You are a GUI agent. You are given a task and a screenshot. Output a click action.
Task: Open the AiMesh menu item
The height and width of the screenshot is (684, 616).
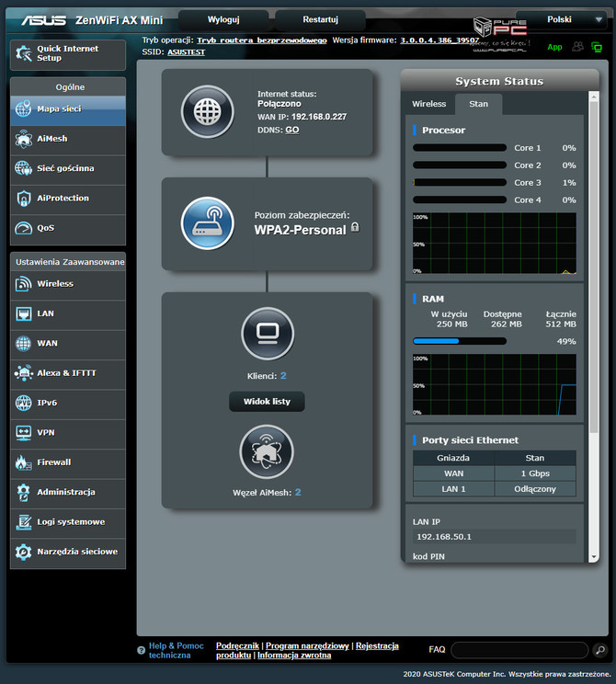68,139
